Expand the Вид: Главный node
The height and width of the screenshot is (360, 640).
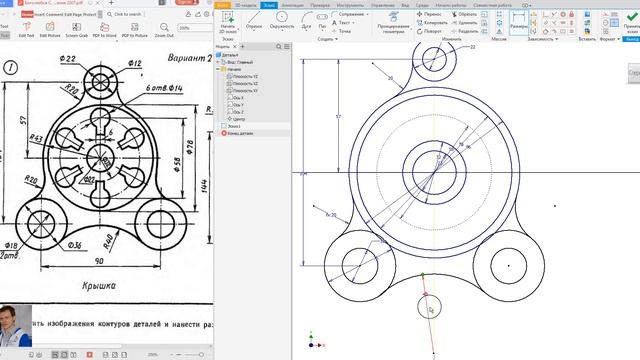tap(218, 62)
